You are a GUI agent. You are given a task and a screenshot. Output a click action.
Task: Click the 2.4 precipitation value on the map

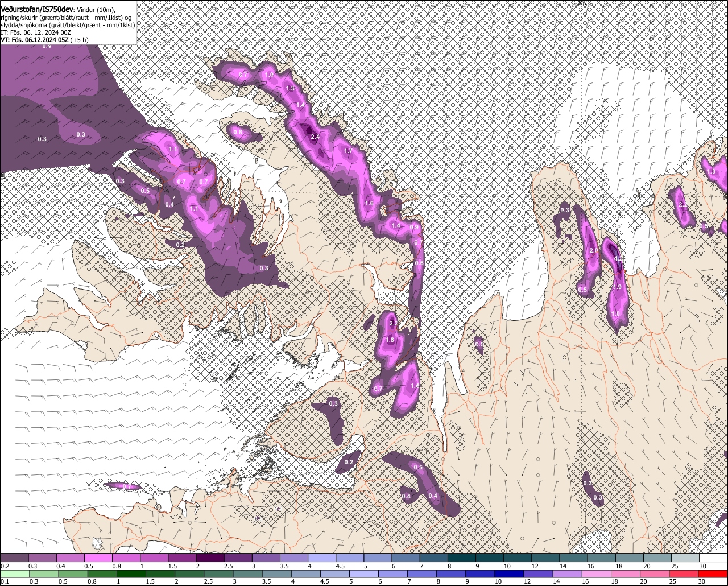(x=315, y=137)
